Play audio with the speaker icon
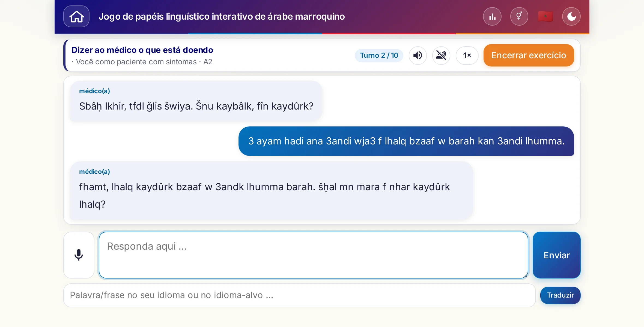Viewport: 644px width, 327px height. coord(418,55)
